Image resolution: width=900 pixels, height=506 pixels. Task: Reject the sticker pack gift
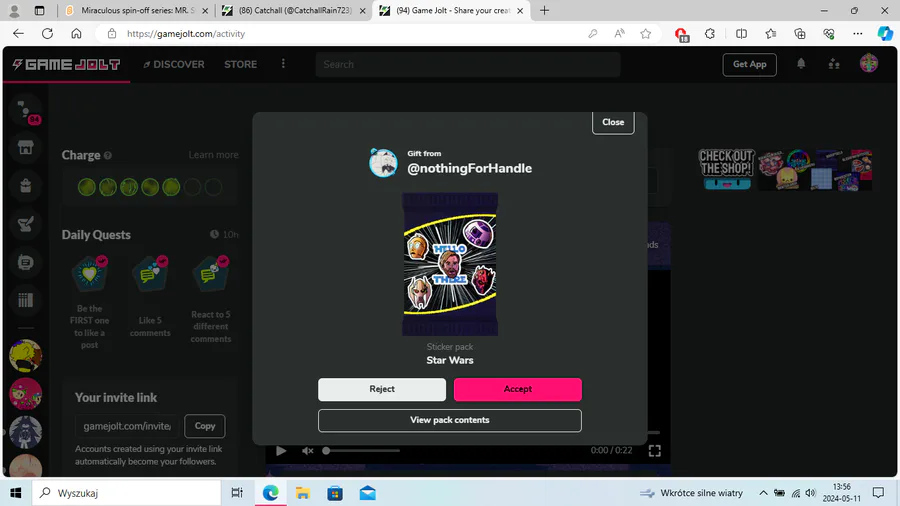point(382,389)
